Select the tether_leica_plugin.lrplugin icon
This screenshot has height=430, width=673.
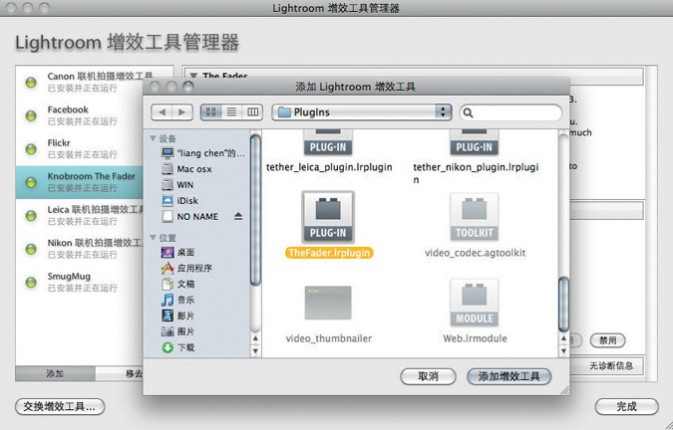pyautogui.click(x=328, y=142)
